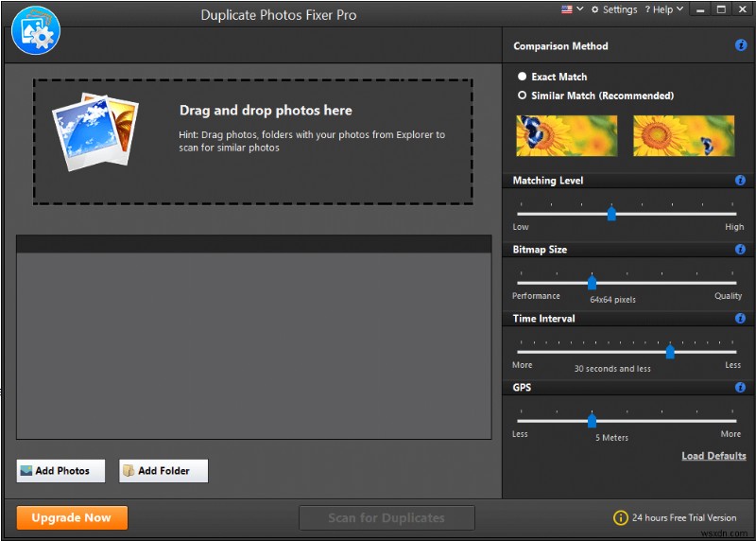Click the '5 Meters' value label
This screenshot has height=541, width=756.
tap(611, 437)
